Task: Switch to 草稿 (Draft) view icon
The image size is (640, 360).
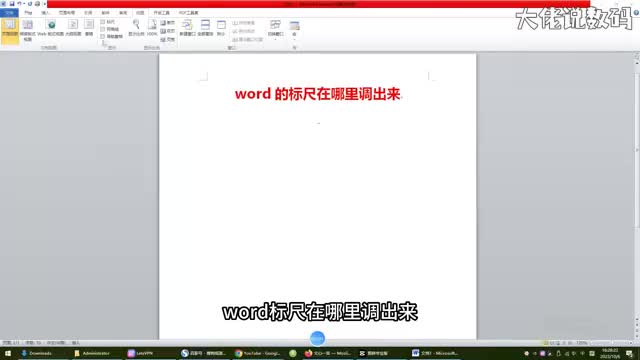Action: [x=89, y=28]
